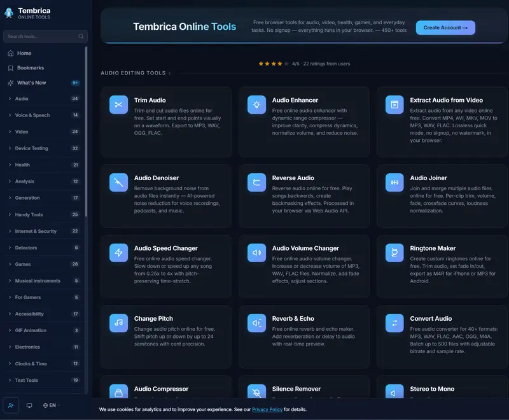This screenshot has width=509, height=420.
Task: Click the Audio Compressor icon
Action: coord(118,391)
